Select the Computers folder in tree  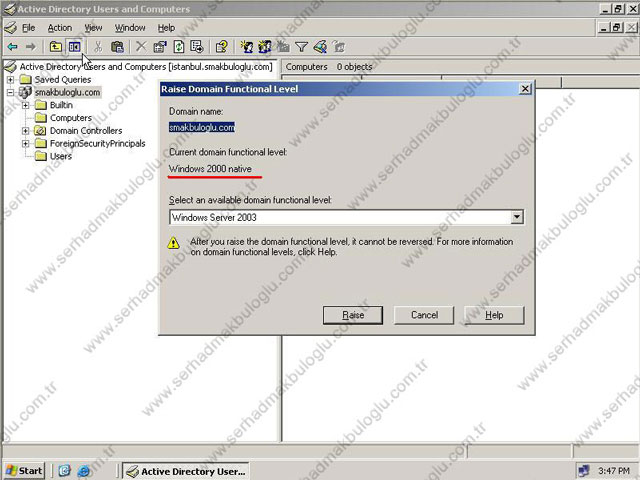71,118
